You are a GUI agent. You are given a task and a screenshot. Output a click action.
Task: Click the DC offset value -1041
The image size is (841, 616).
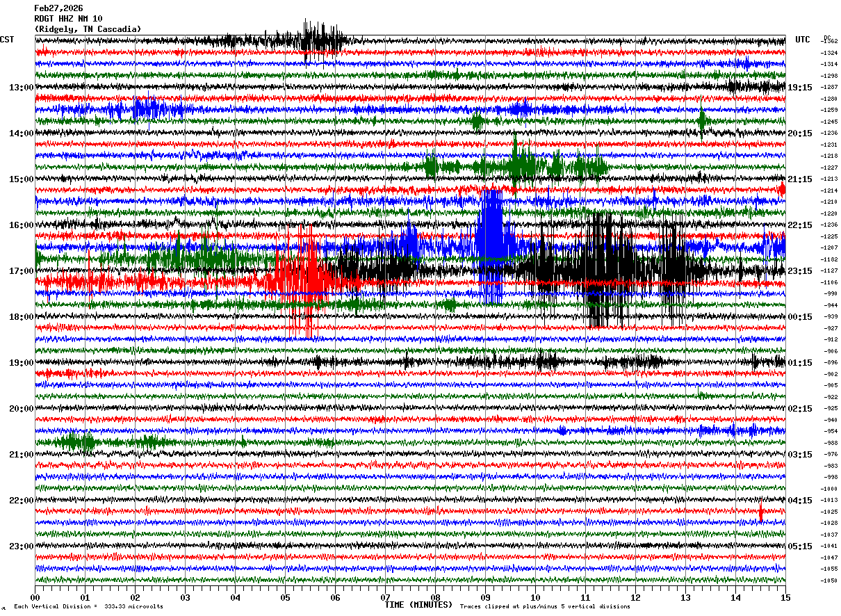829,546
